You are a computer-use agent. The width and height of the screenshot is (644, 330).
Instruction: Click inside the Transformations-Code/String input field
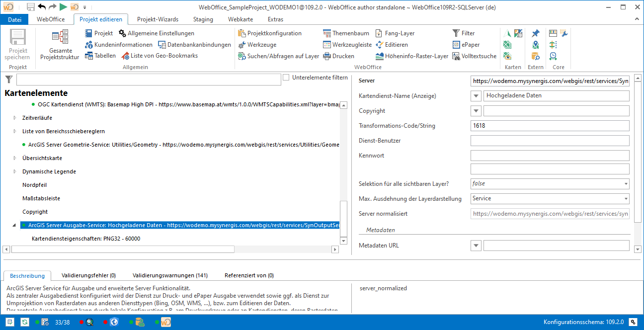pos(547,125)
